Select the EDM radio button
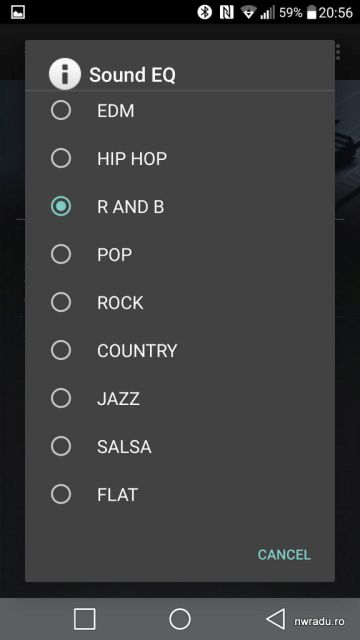360x640 pixels. 61,111
